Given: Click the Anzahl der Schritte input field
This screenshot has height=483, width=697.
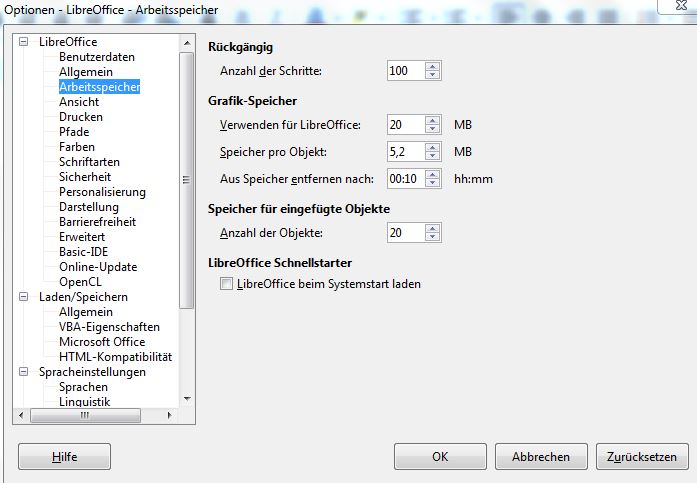Looking at the screenshot, I should tap(406, 71).
